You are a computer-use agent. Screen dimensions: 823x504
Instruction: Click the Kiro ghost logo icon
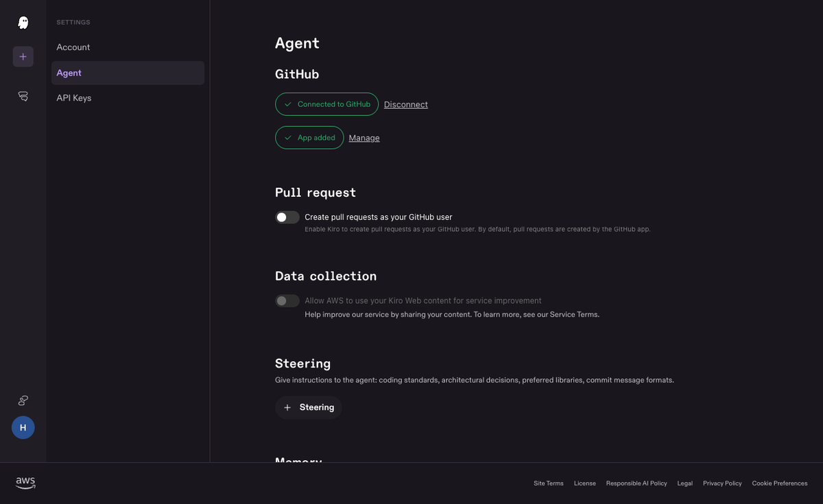[23, 23]
